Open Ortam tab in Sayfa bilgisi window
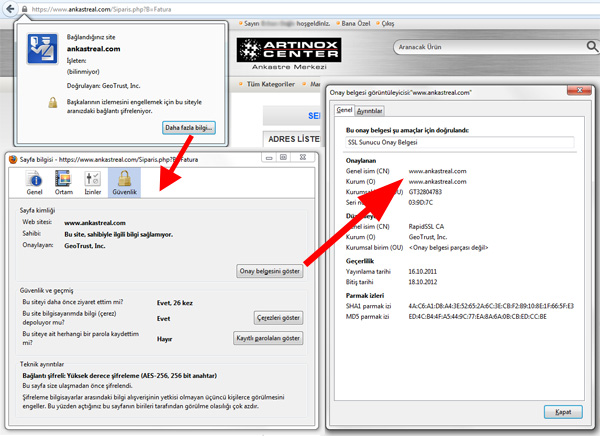Image resolution: width=600 pixels, height=436 pixels. pos(64,183)
